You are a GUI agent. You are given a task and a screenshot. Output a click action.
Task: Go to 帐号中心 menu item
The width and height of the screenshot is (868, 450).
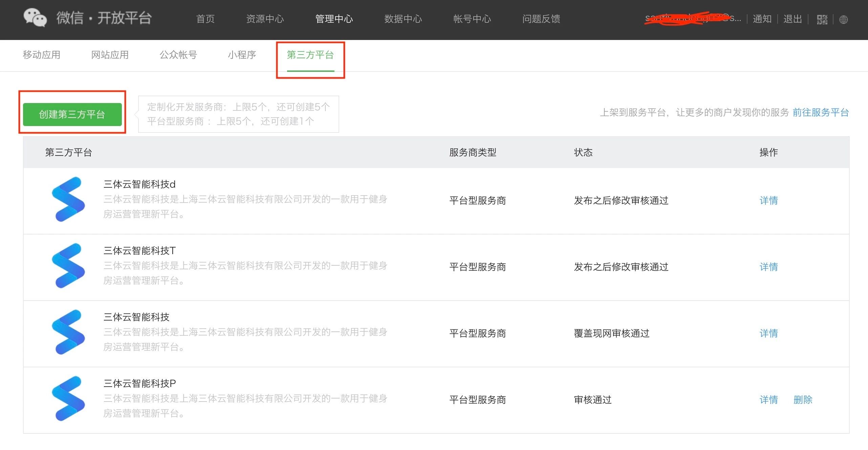click(472, 19)
